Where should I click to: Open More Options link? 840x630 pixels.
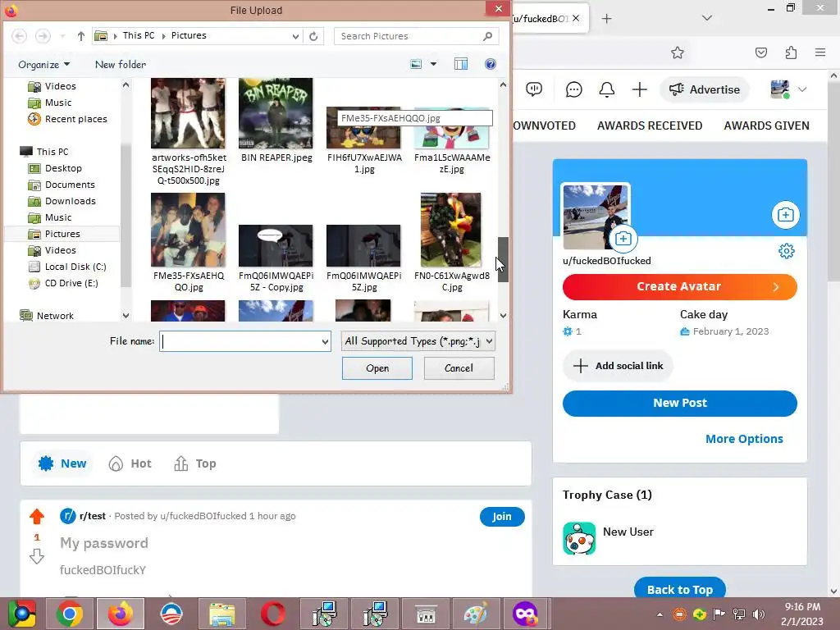click(744, 439)
